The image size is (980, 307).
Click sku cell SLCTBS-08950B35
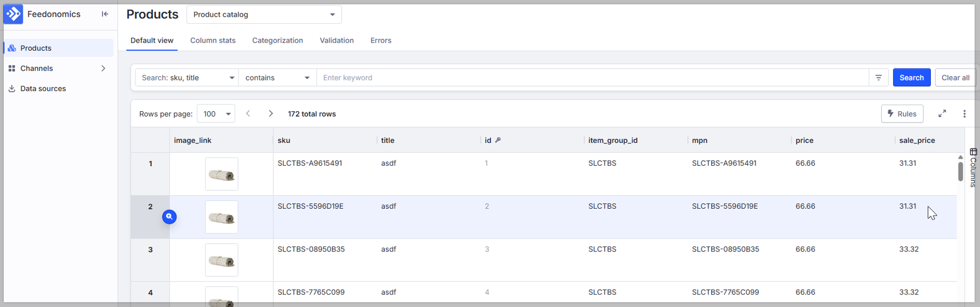click(x=311, y=249)
